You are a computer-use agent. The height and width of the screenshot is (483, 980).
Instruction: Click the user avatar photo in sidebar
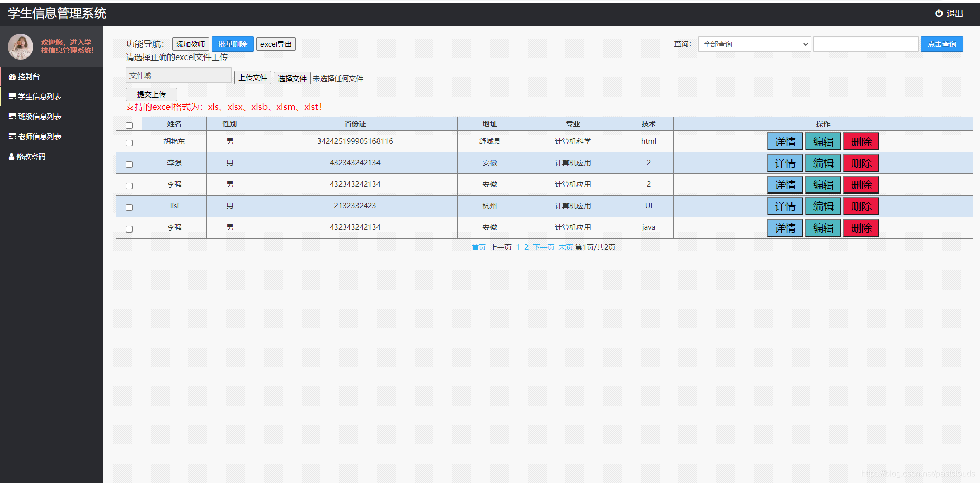pyautogui.click(x=21, y=47)
